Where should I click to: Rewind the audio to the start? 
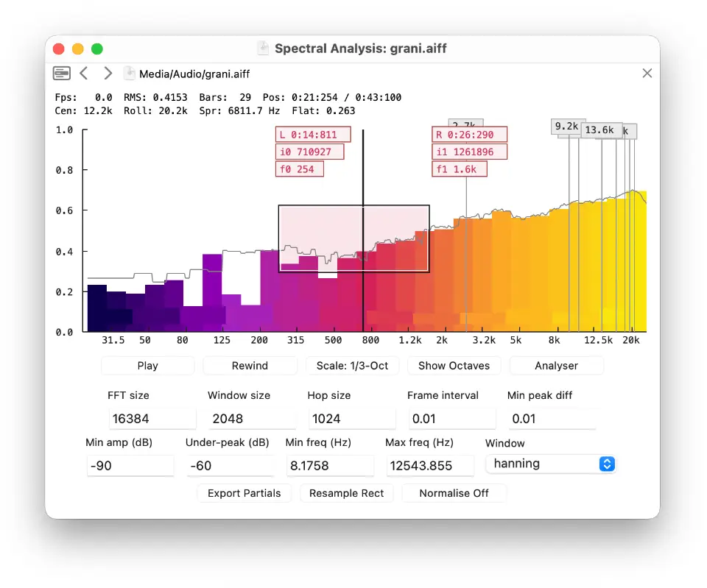(x=250, y=366)
